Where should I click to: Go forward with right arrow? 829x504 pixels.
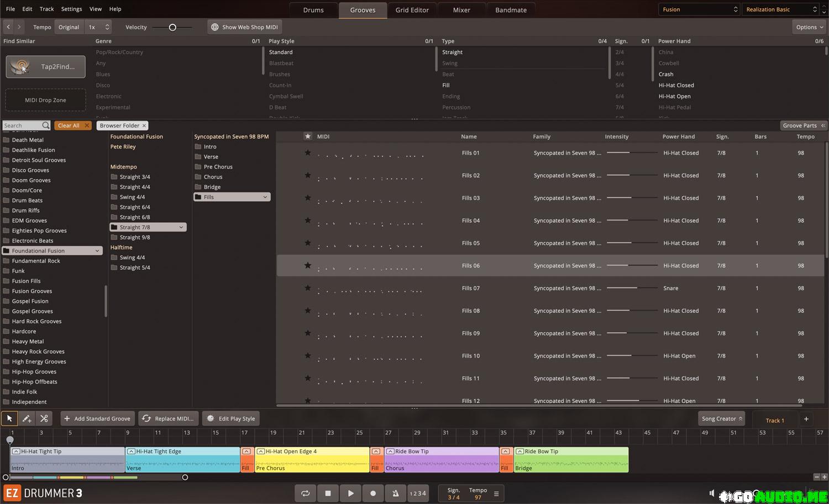click(19, 27)
